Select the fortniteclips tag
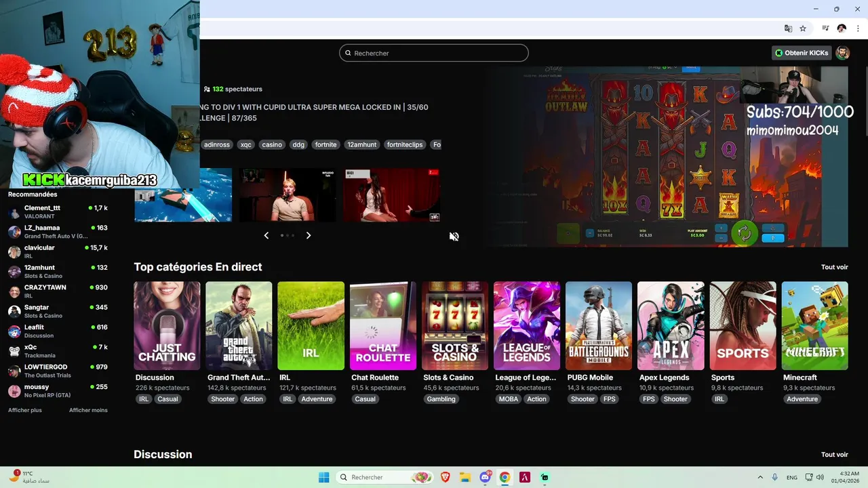This screenshot has height=488, width=868. click(x=405, y=144)
